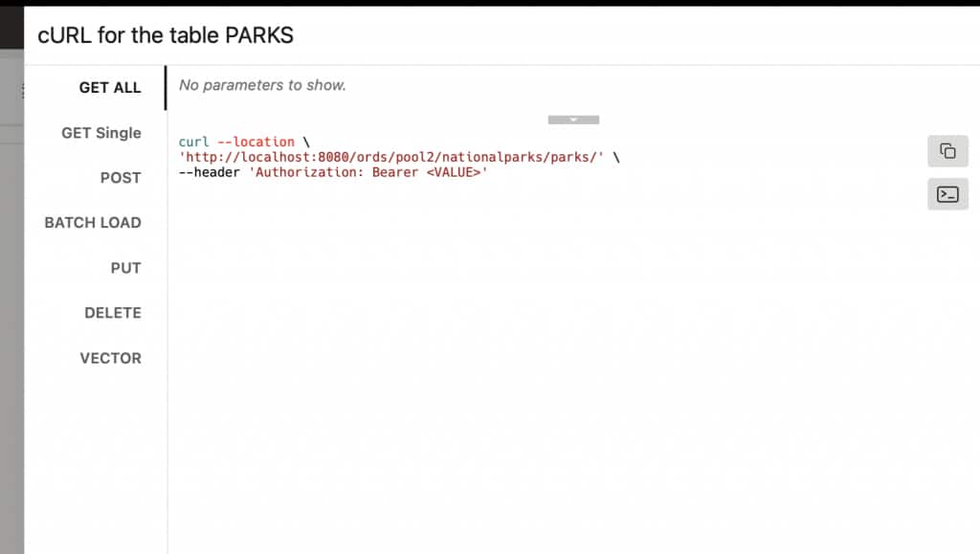This screenshot has width=980, height=554.
Task: Open the BATCH LOAD tab
Action: (x=92, y=223)
